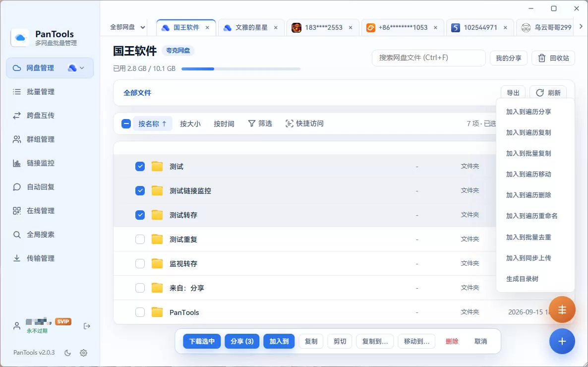The height and width of the screenshot is (367, 588).
Task: Choose 加入到批量复制 from menu
Action: (x=535, y=153)
